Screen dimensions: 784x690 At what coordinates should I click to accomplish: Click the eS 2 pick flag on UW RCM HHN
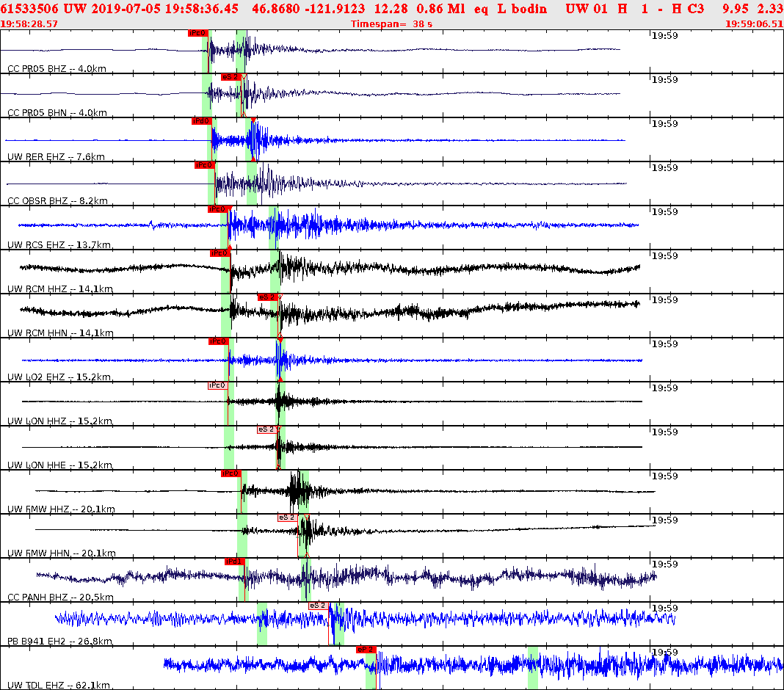tap(266, 298)
